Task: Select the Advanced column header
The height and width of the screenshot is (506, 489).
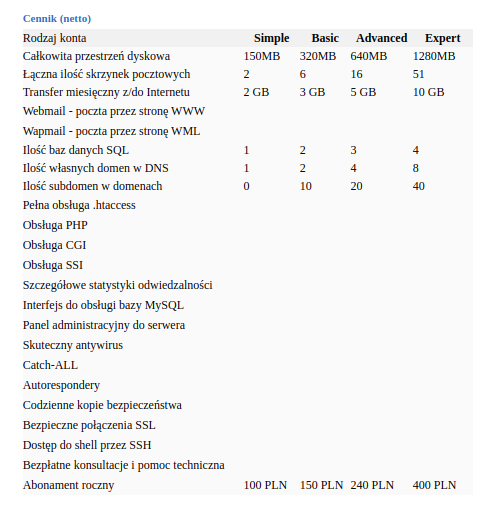Action: click(x=381, y=38)
